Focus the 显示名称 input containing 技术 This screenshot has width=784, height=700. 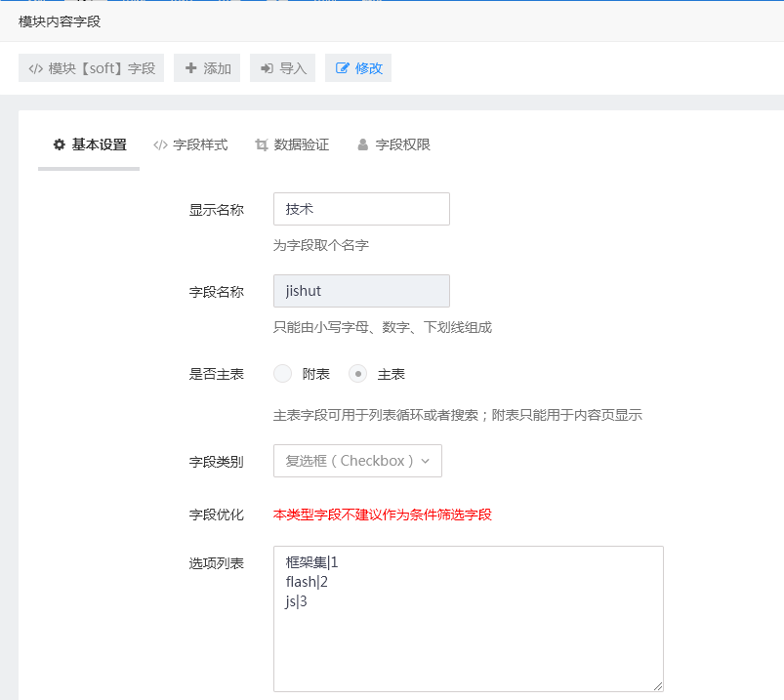361,209
